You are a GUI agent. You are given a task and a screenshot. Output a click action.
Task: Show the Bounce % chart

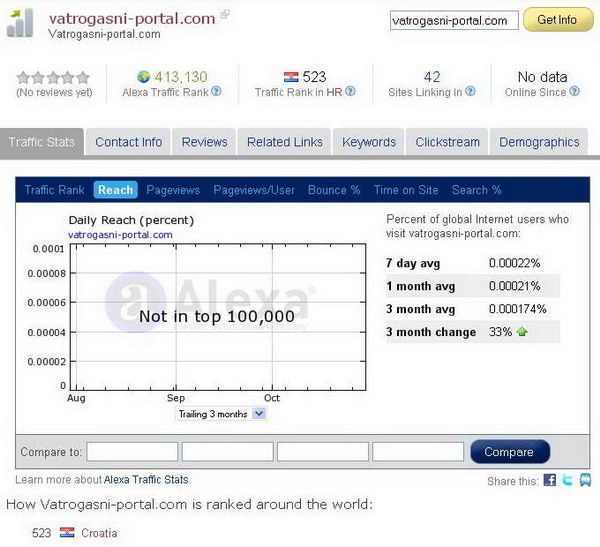click(x=334, y=190)
